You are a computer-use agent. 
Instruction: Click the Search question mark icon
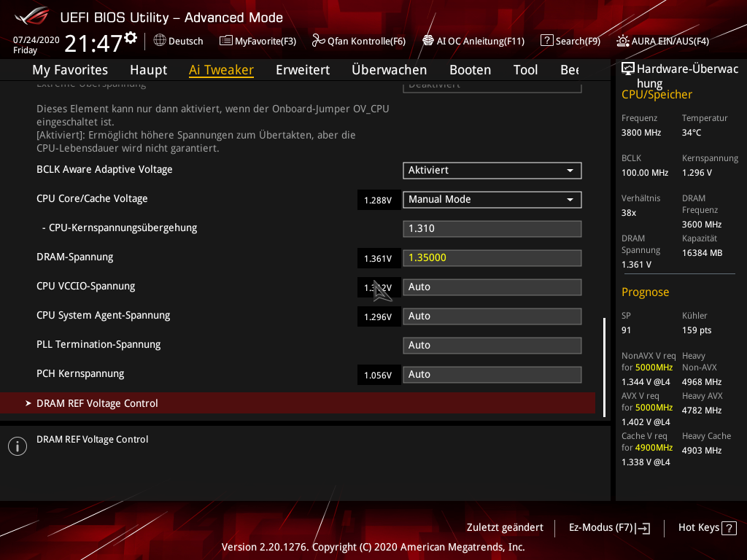(x=546, y=41)
